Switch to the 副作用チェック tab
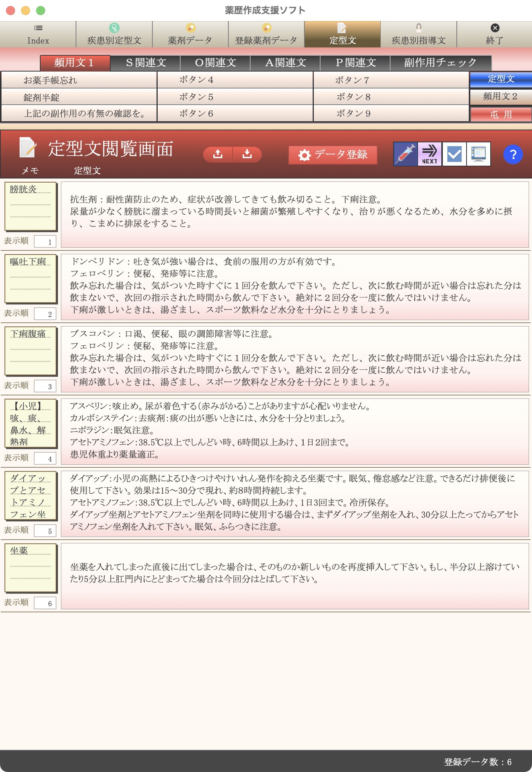 (441, 63)
